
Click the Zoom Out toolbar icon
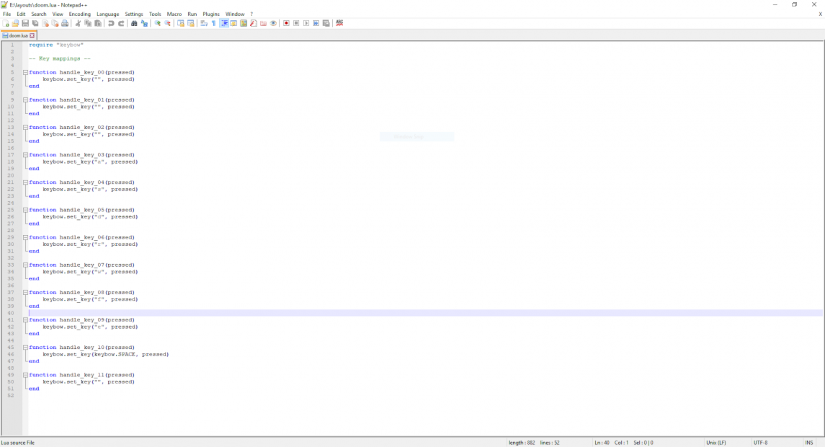168,23
